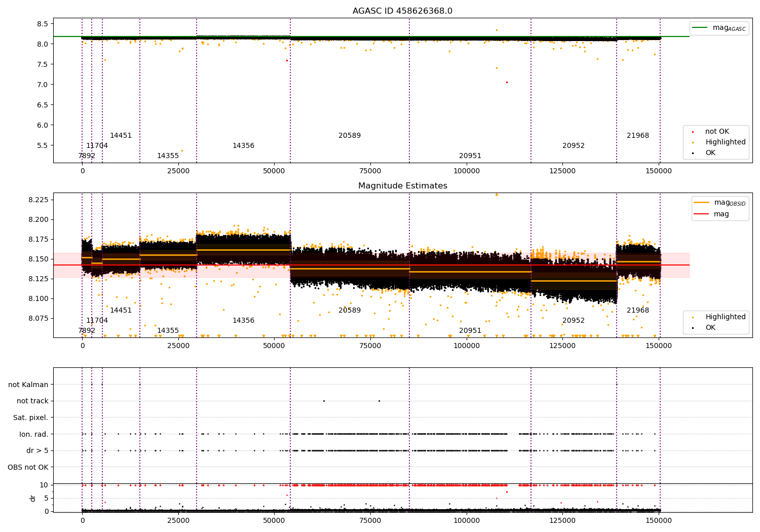Click the red 'mag' legend line in Magnitude Estimates
This screenshot has width=760, height=532.
click(701, 214)
